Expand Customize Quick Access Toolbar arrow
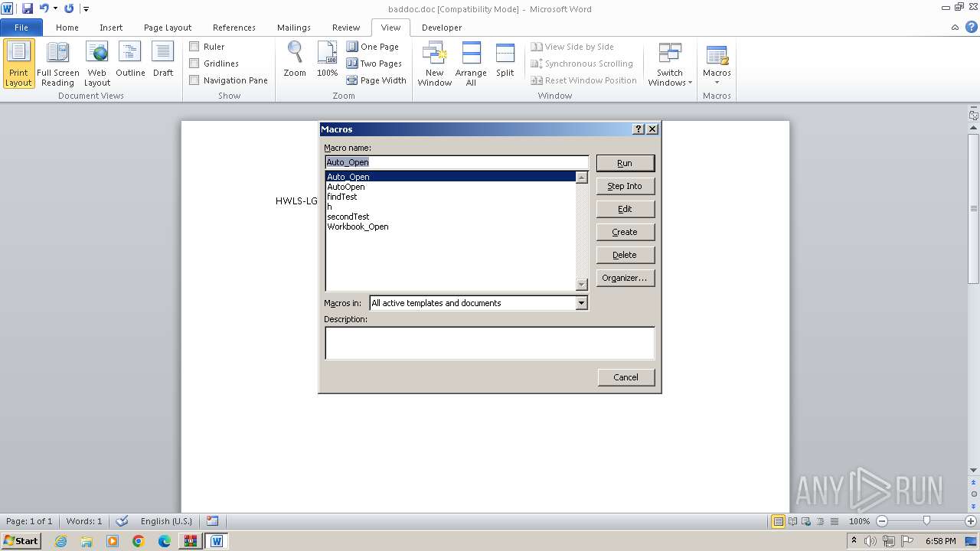Image resolution: width=980 pixels, height=551 pixels. click(x=86, y=9)
